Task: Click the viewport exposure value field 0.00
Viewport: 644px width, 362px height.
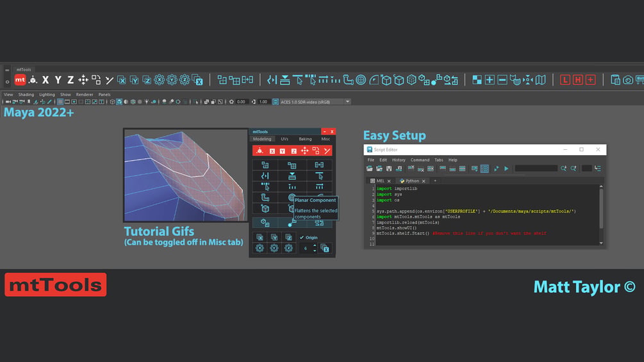Action: (241, 102)
